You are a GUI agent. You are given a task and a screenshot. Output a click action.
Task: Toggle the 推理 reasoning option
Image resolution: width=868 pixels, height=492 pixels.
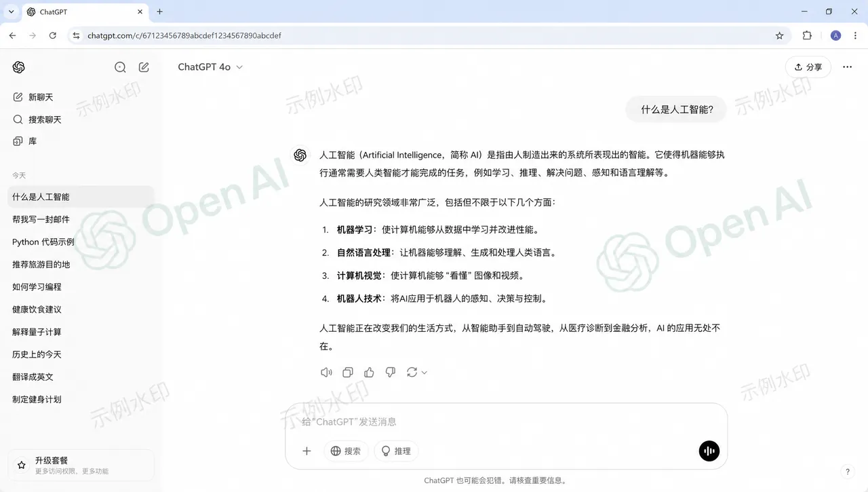coord(396,451)
